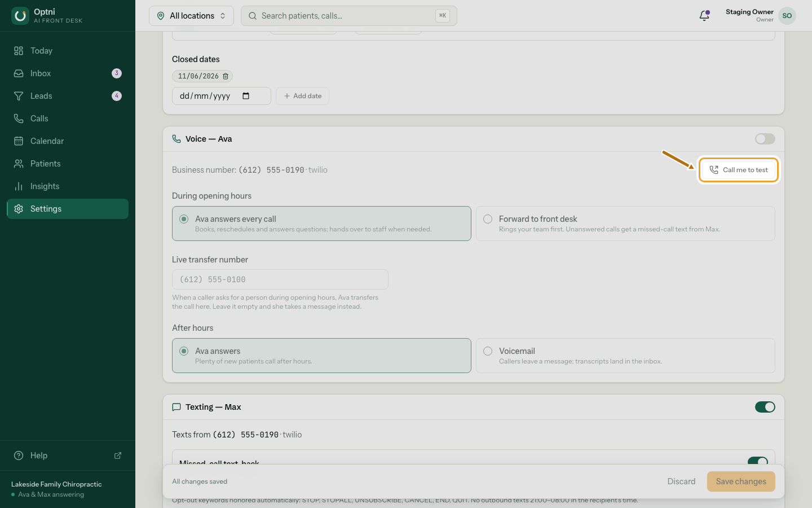Click the Help question mark icon
The width and height of the screenshot is (812, 508).
tap(19, 456)
